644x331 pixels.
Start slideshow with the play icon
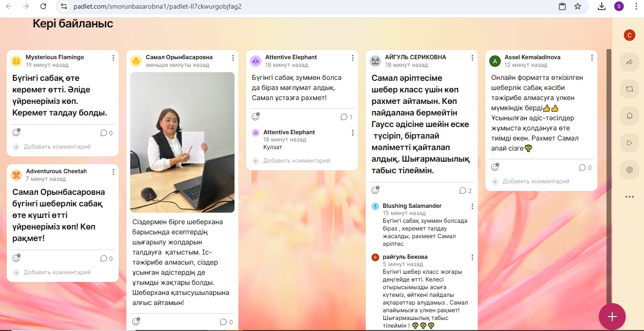click(629, 143)
